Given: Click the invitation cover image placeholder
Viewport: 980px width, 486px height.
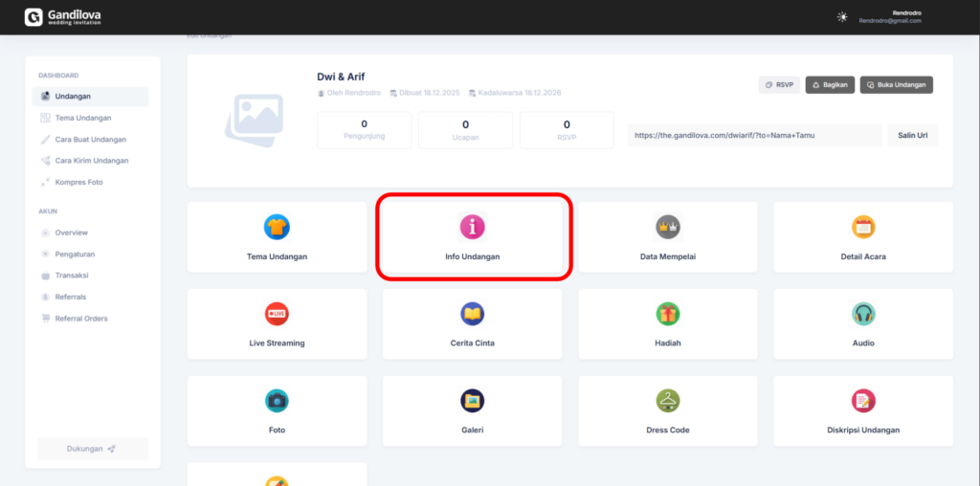Looking at the screenshot, I should [x=254, y=119].
